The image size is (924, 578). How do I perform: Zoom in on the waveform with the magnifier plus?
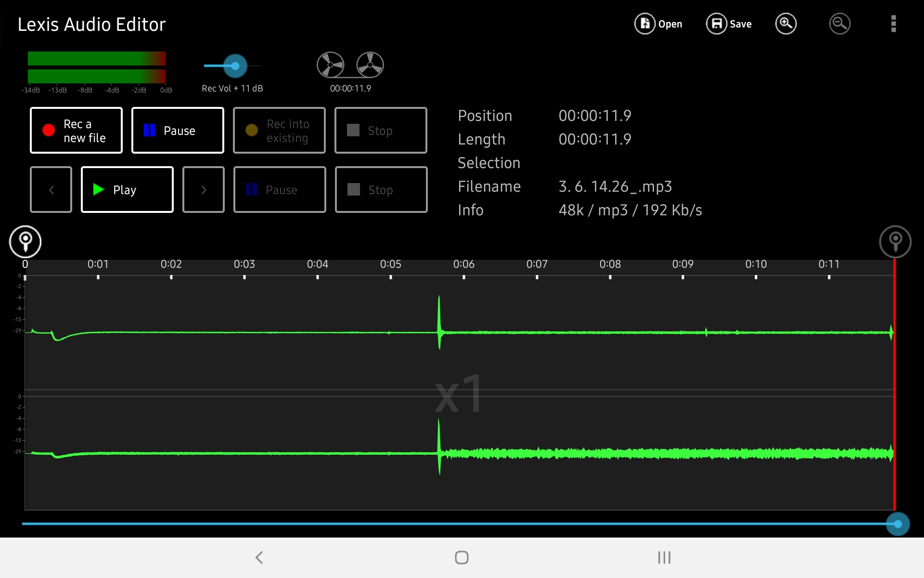pyautogui.click(x=786, y=24)
